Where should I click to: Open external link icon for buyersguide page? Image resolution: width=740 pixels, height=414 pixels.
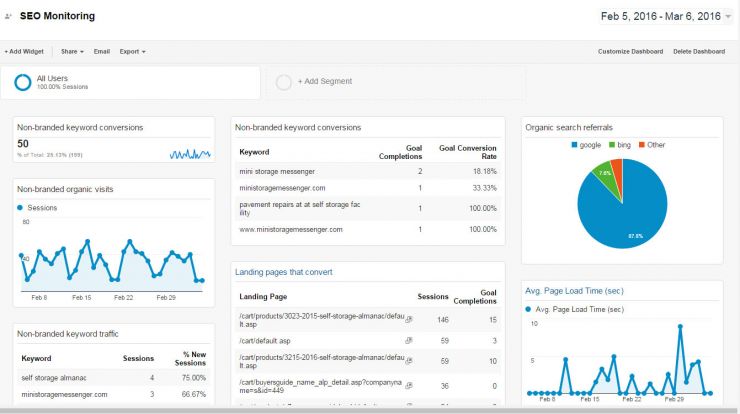(x=409, y=386)
